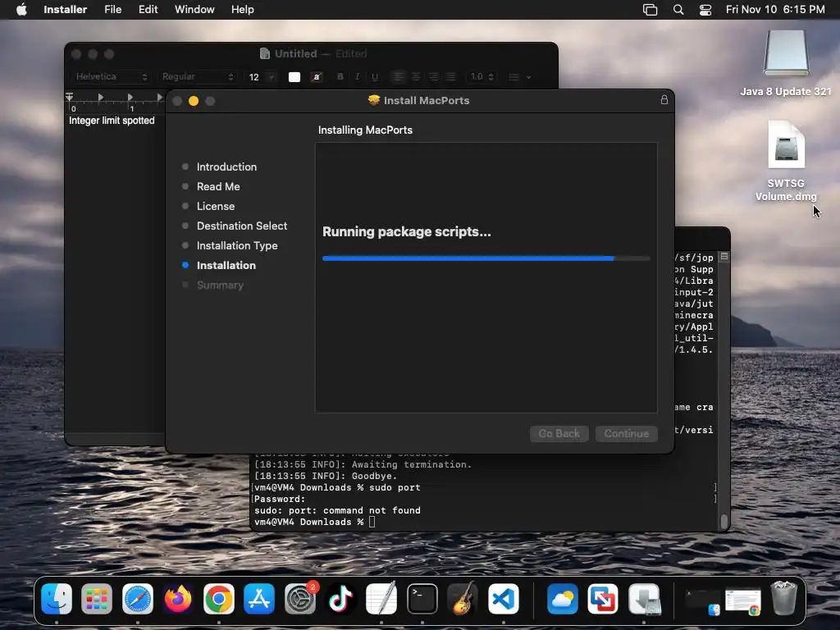Center text in TextEdit

click(416, 76)
